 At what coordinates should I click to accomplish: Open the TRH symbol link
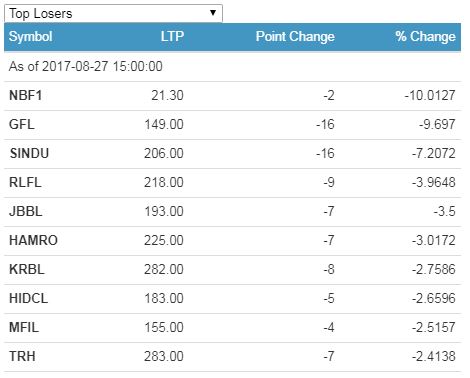coord(22,357)
